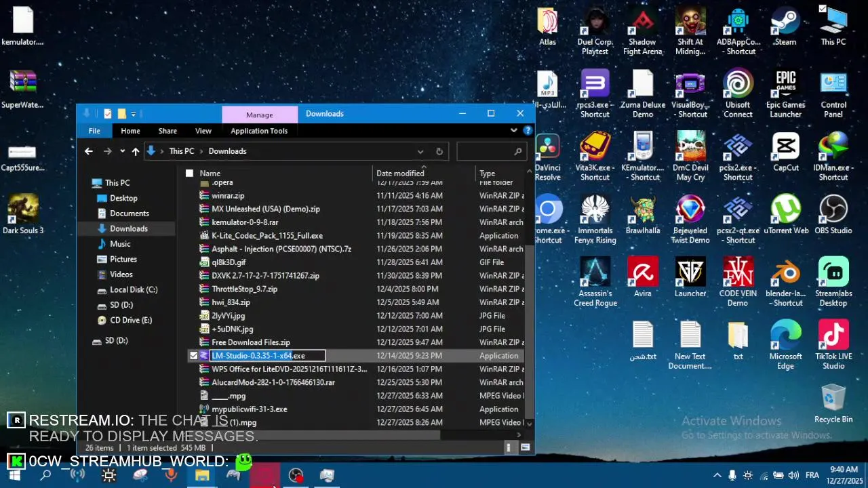
Task: Click the Explorer back arrow
Action: click(x=88, y=151)
